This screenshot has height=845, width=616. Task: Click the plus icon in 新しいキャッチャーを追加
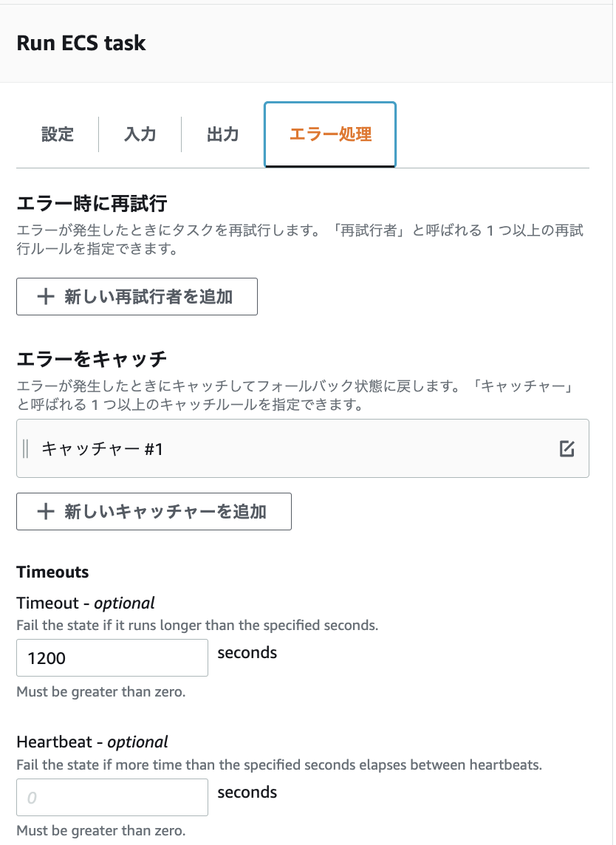tap(46, 511)
